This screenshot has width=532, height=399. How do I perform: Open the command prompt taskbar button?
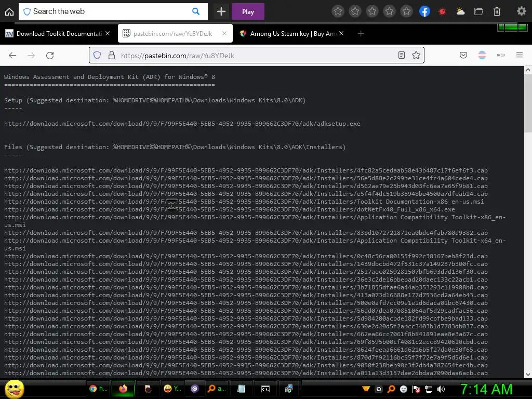265,389
